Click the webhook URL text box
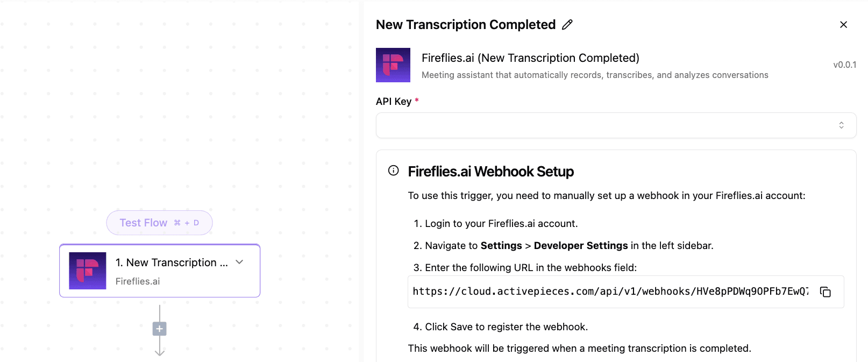Screen dimensions: 868x362 click(610, 292)
